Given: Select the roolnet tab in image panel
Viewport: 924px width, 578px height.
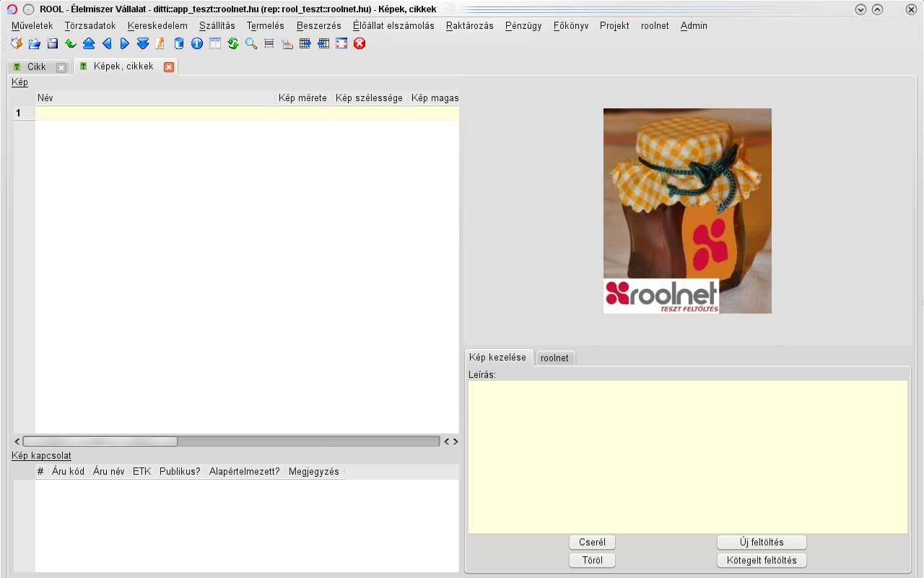Looking at the screenshot, I should click(x=554, y=358).
